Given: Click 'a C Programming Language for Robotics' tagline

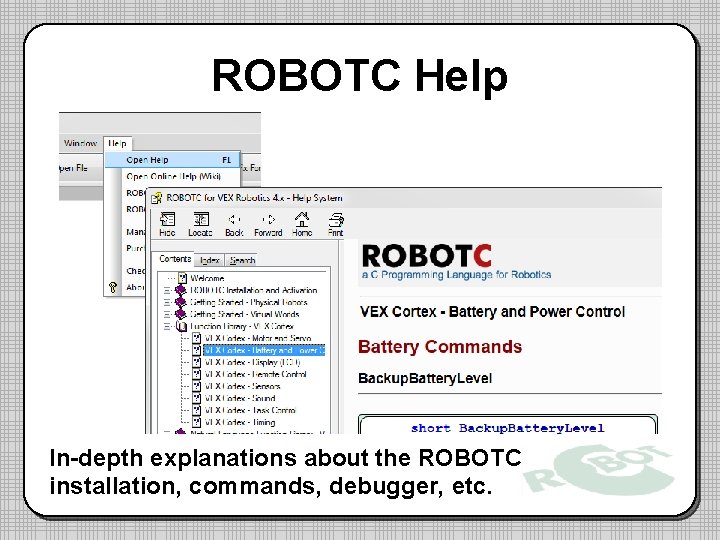Looking at the screenshot, I should tap(456, 275).
